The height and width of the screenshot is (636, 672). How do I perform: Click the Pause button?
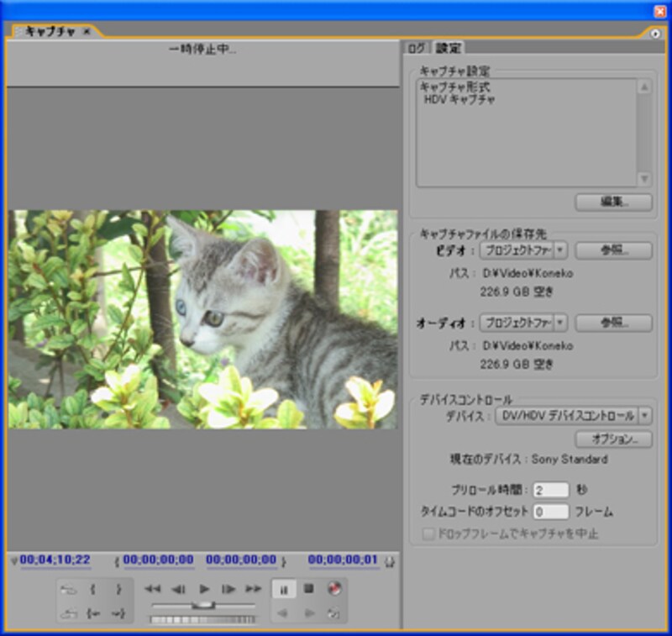[284, 589]
